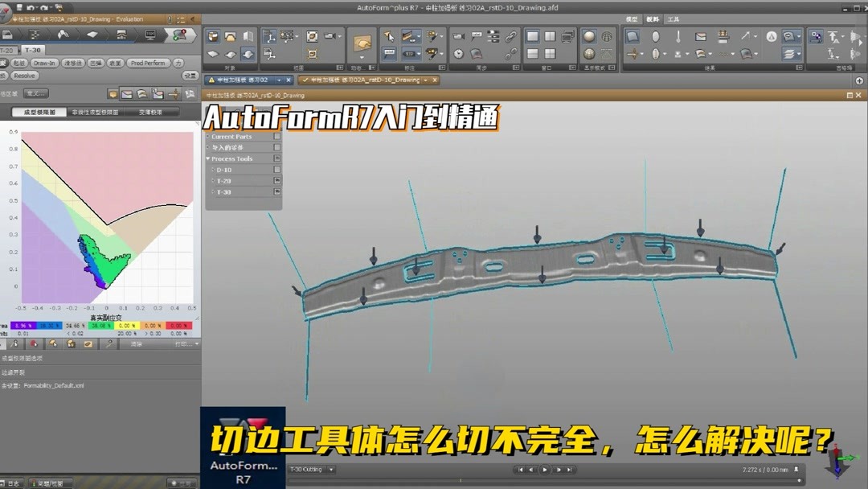Click the measurement arrow icon on right toolbar
Viewport: 868px width, 489px height.
(x=746, y=36)
